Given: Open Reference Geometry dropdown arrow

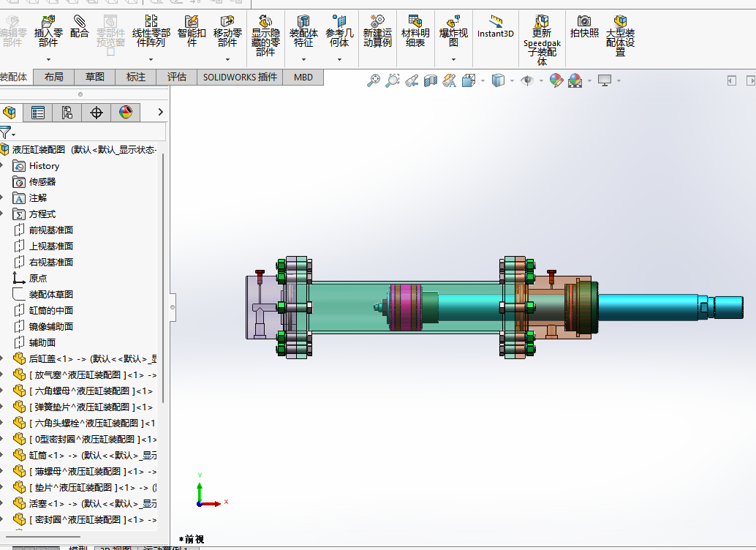Looking at the screenshot, I should (x=339, y=60).
